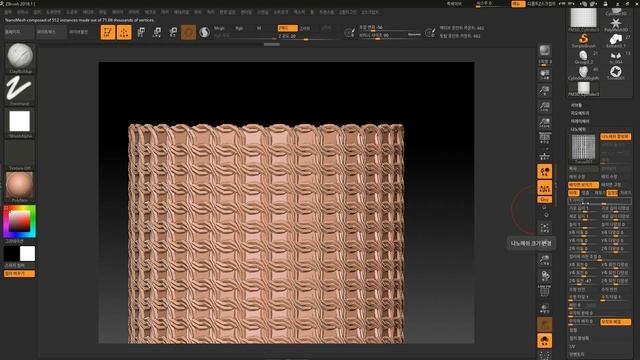Toggle the Floor grid icon

tap(544, 156)
